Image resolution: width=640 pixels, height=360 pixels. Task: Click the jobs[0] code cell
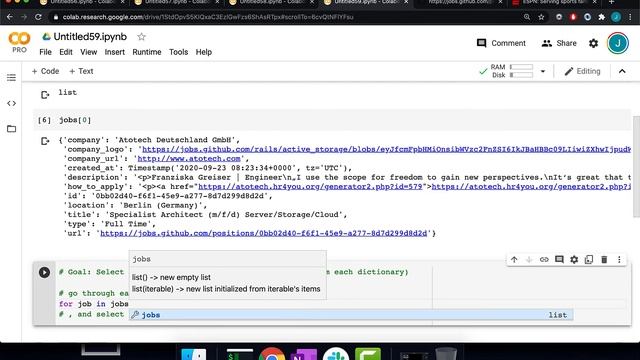point(332,120)
